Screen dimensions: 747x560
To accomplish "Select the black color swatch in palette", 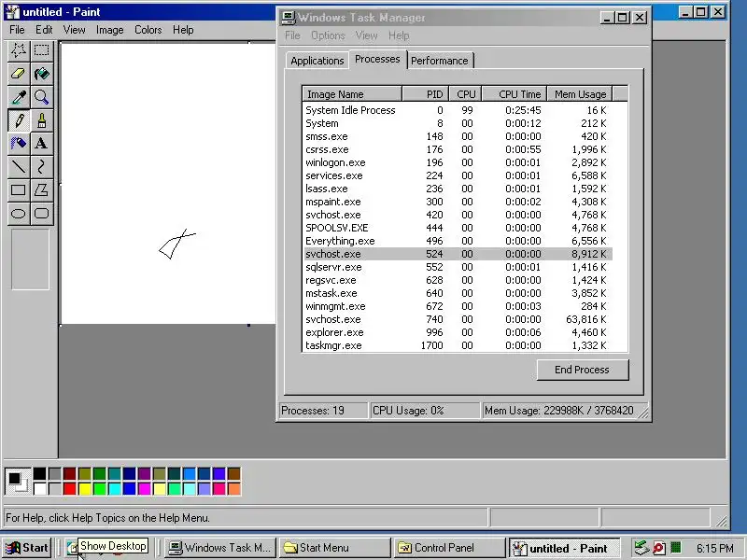I will coord(40,473).
